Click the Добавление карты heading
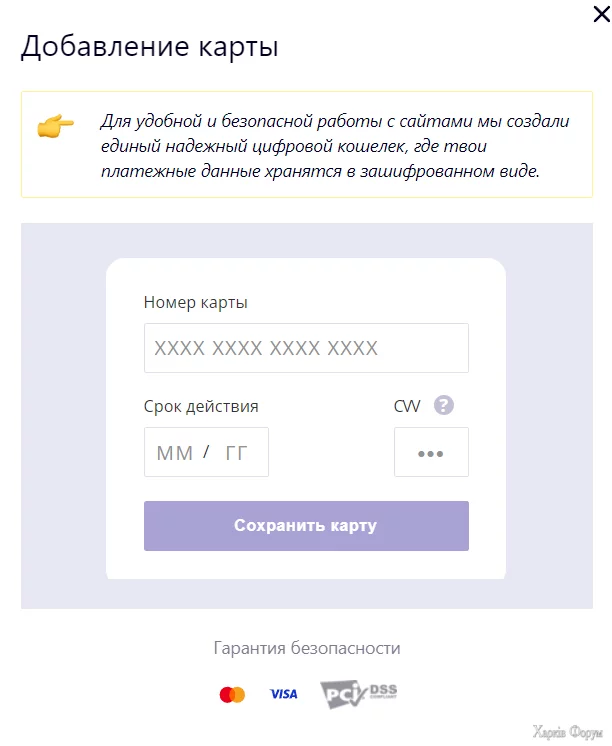Screen dimensions: 612x746 pos(149,46)
